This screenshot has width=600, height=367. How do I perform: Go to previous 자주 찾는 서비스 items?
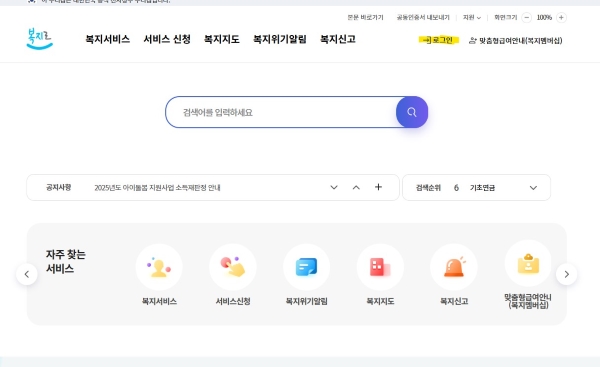(x=27, y=274)
